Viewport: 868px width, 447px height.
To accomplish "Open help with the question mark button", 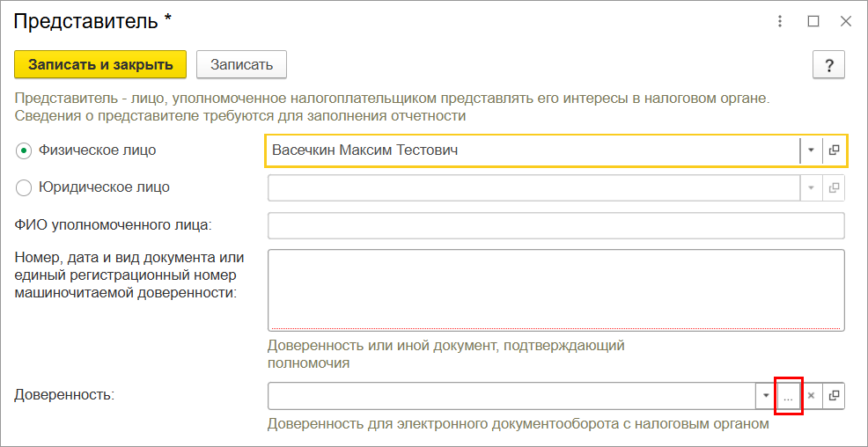I will pos(828,65).
